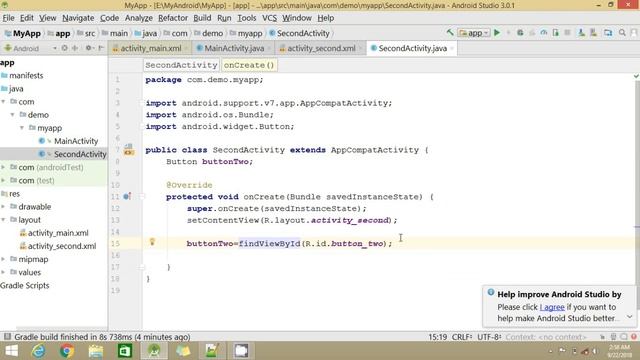Click onCreate() breadcrumb above editor

(249, 65)
